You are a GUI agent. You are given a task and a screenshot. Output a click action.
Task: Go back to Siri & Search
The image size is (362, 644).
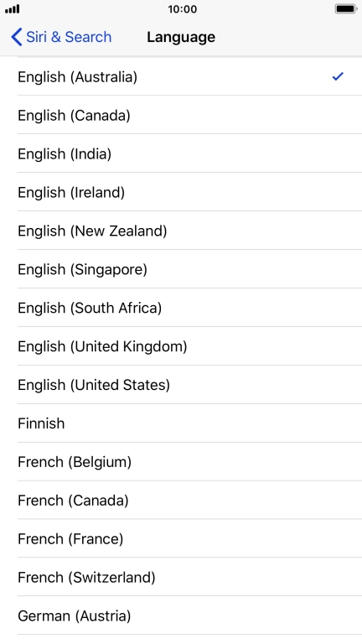61,37
